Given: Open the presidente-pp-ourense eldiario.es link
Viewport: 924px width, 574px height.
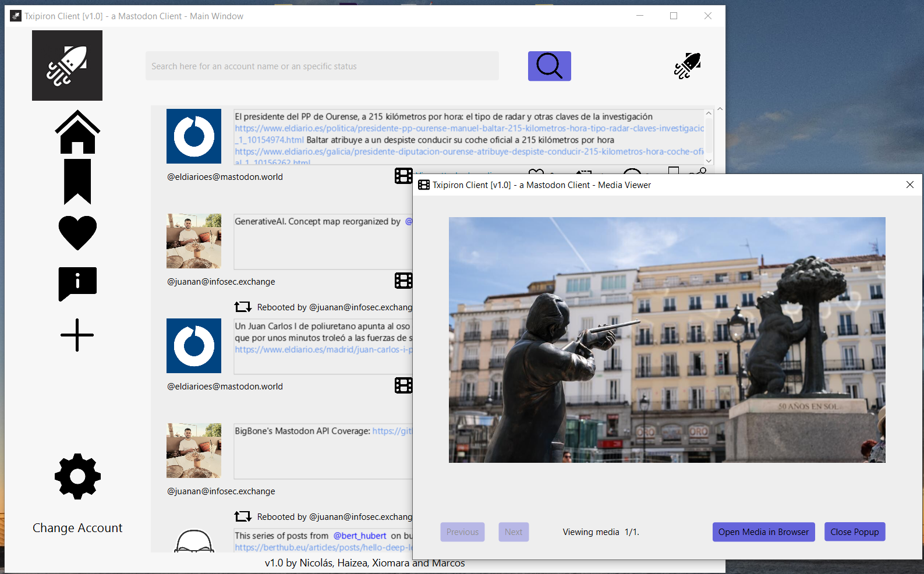Looking at the screenshot, I should coord(469,128).
